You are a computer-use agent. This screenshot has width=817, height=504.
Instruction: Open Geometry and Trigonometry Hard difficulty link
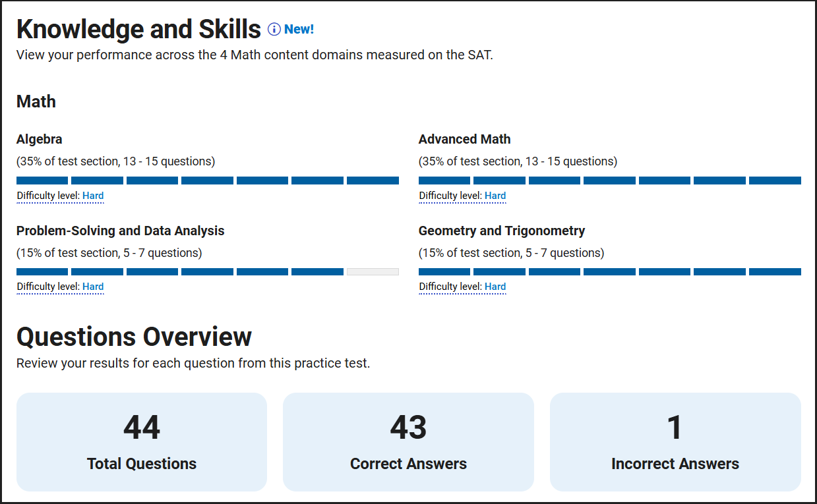click(495, 287)
